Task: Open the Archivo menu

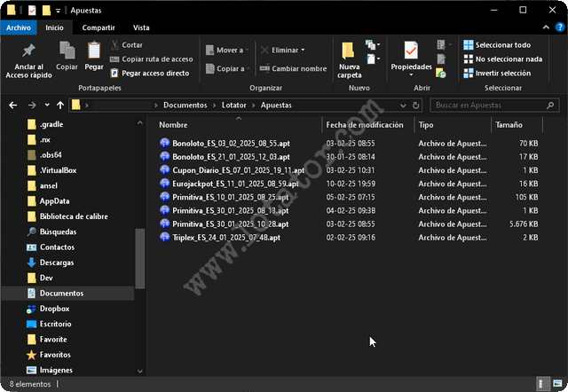Action: [x=19, y=27]
